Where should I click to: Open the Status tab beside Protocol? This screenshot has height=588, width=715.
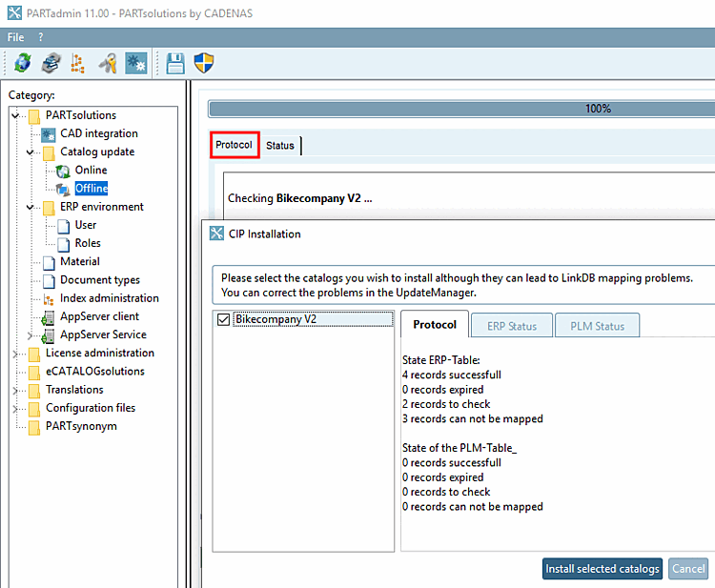click(280, 146)
